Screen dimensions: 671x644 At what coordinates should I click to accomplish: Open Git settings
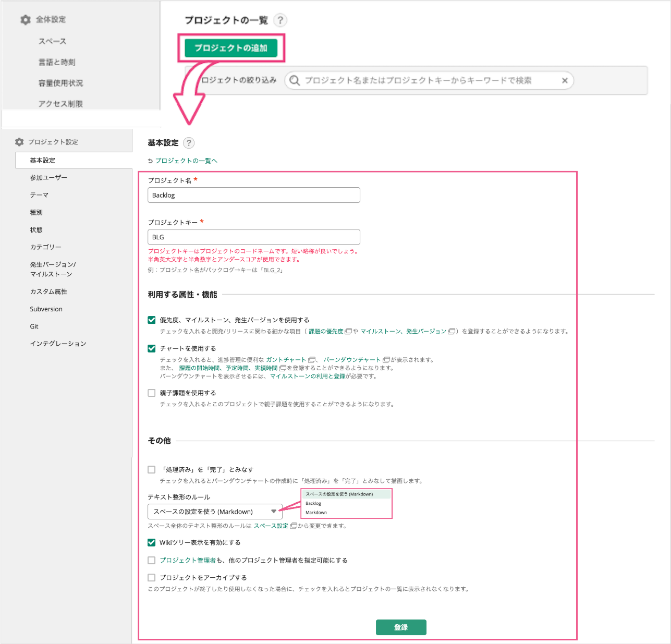pyautogui.click(x=34, y=326)
